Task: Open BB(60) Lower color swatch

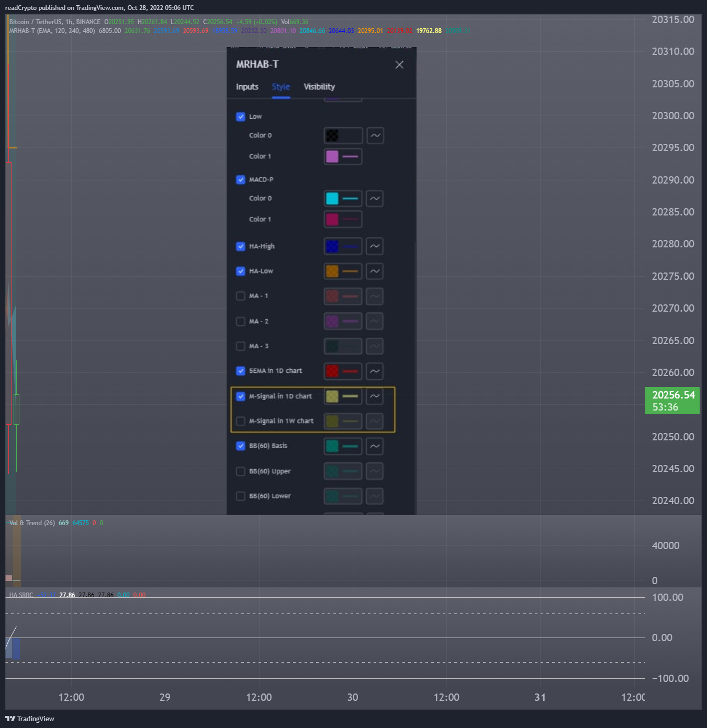Action: pos(343,496)
